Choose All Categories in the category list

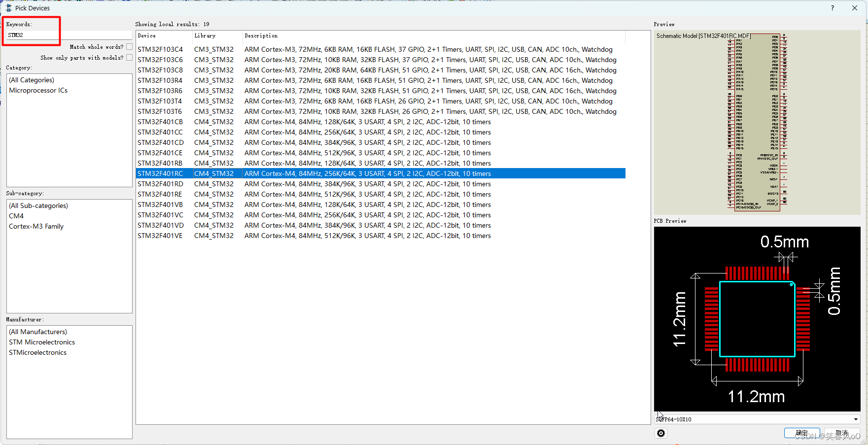click(31, 80)
